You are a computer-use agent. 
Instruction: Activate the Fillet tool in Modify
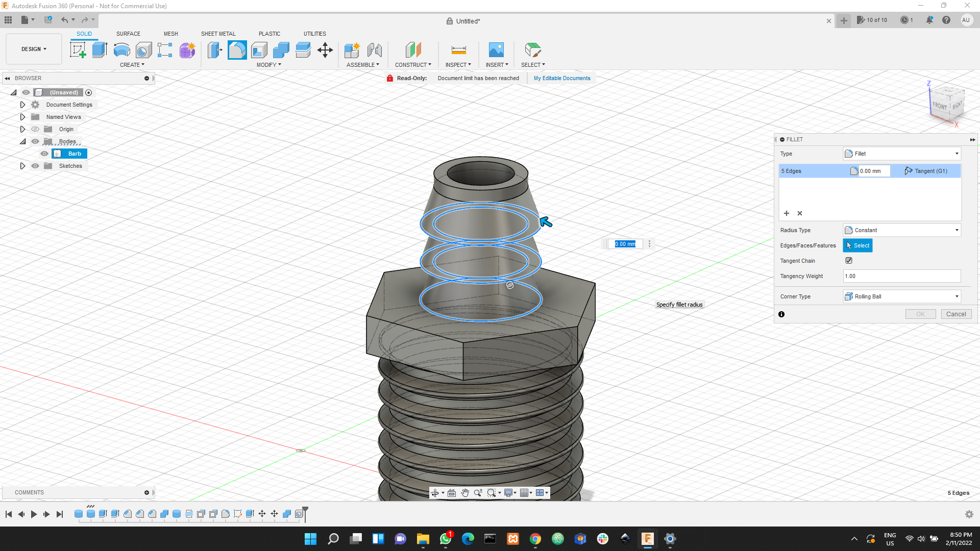[x=237, y=50]
